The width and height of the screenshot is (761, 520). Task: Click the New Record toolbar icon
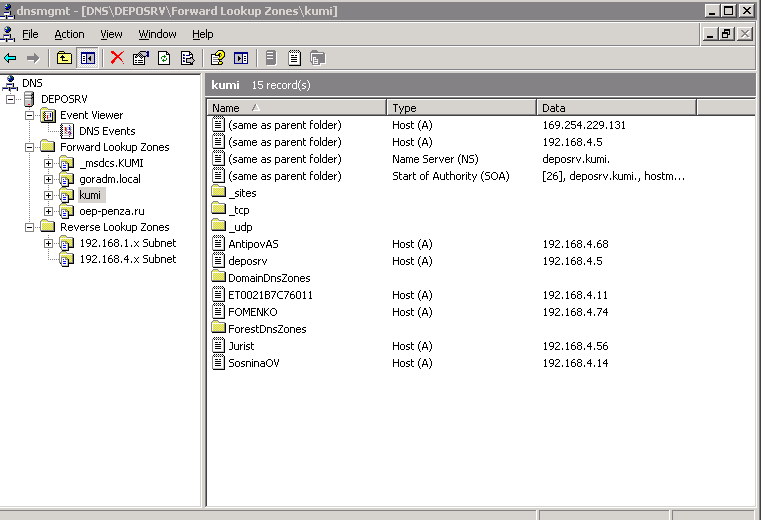294,58
